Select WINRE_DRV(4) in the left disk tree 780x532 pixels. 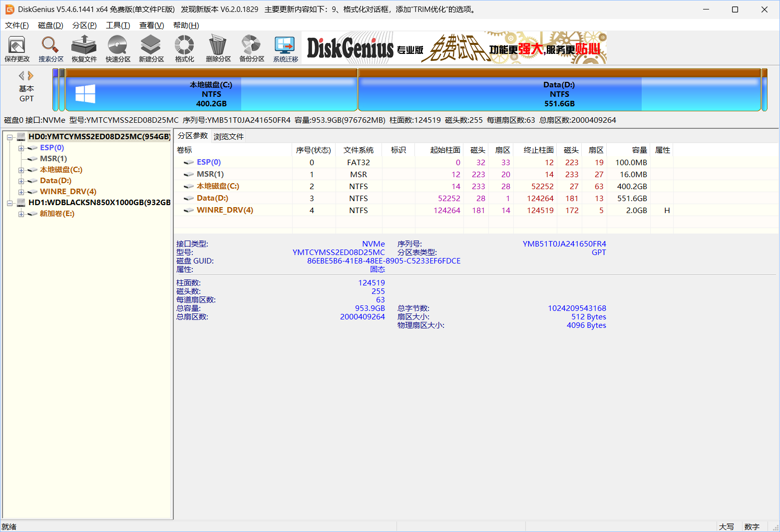68,192
